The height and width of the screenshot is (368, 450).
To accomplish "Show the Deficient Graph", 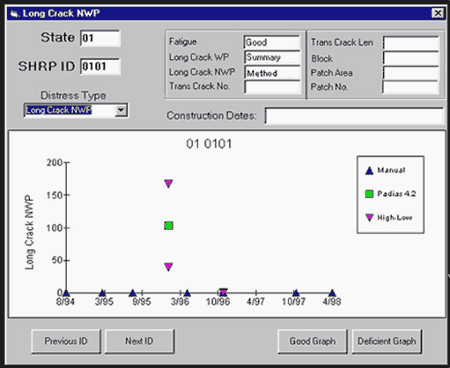I will pyautogui.click(x=387, y=341).
